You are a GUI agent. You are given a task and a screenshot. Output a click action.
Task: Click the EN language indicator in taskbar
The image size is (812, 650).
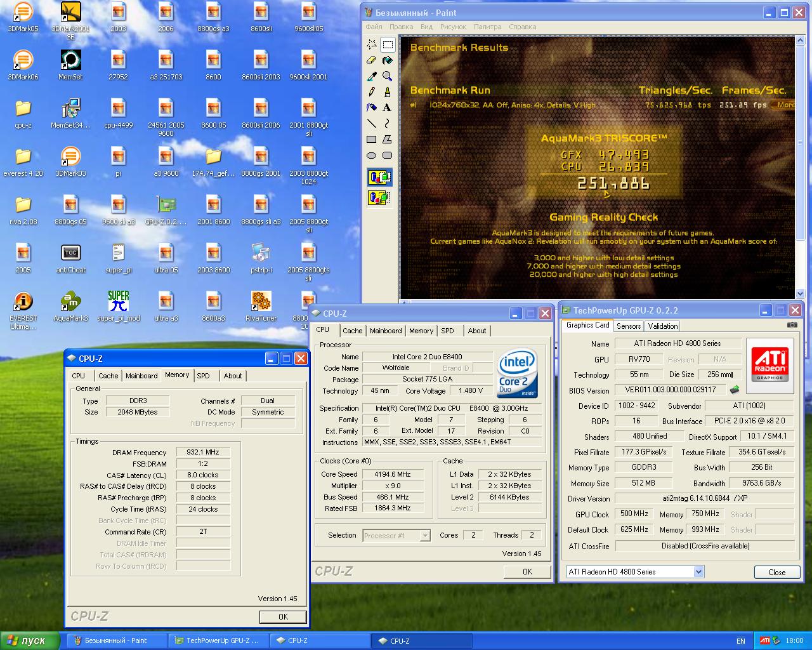740,641
